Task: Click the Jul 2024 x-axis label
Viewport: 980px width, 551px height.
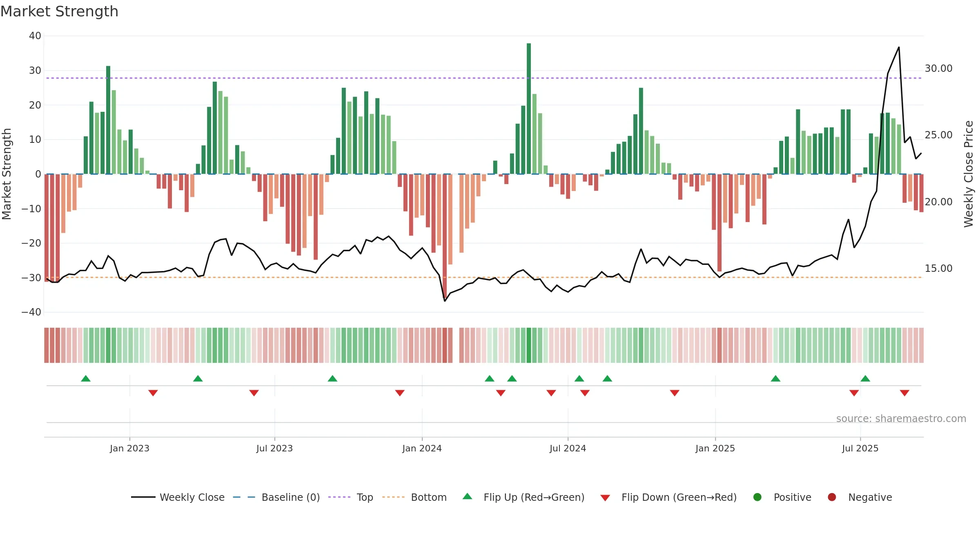Action: coord(568,448)
